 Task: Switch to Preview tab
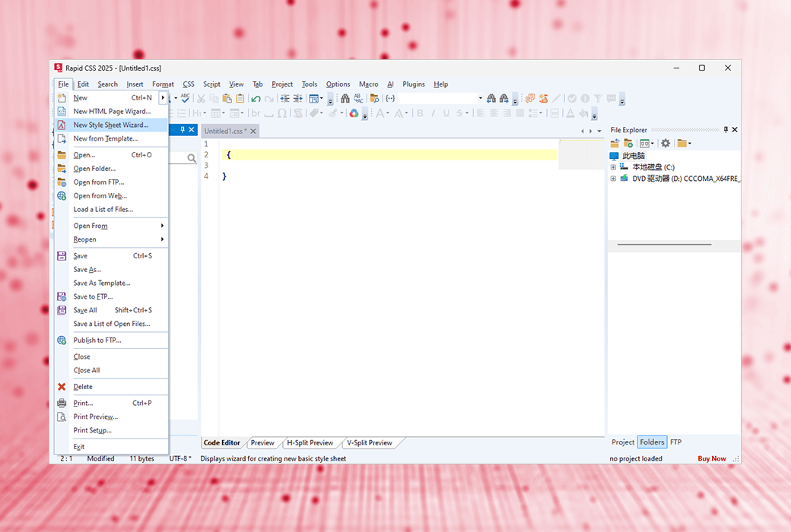point(262,443)
